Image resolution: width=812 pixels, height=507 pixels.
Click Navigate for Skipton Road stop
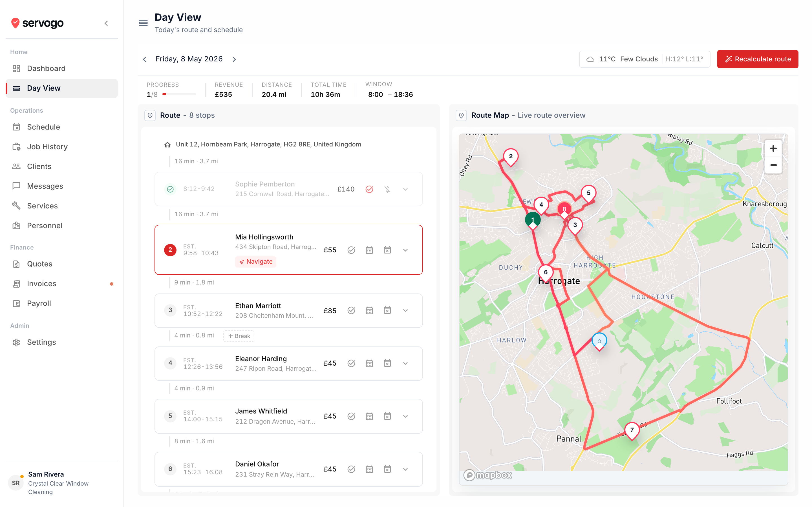(x=256, y=262)
